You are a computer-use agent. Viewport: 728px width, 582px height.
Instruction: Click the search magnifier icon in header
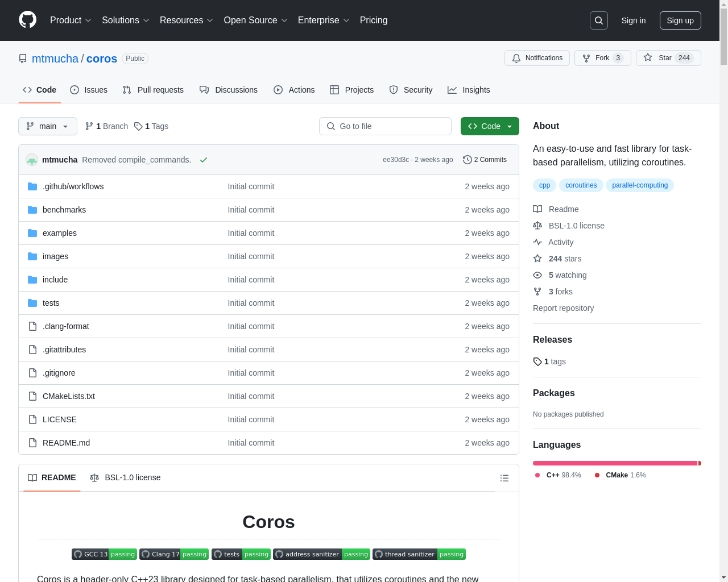click(599, 20)
